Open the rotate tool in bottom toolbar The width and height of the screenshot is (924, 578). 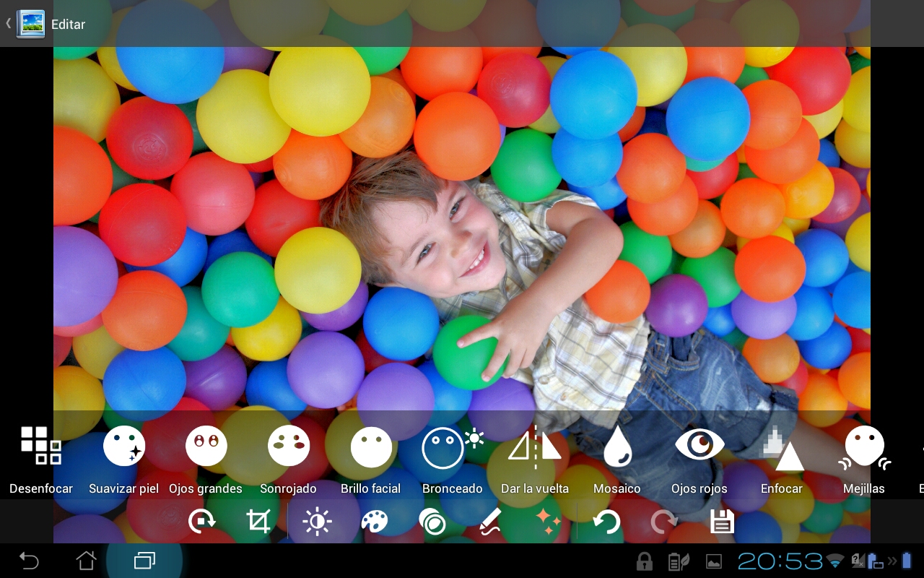(x=201, y=521)
